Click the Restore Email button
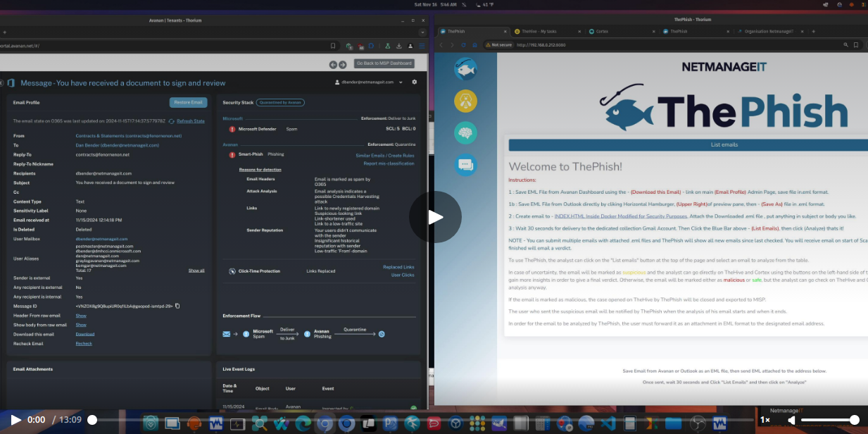The width and height of the screenshot is (868, 434). point(188,102)
